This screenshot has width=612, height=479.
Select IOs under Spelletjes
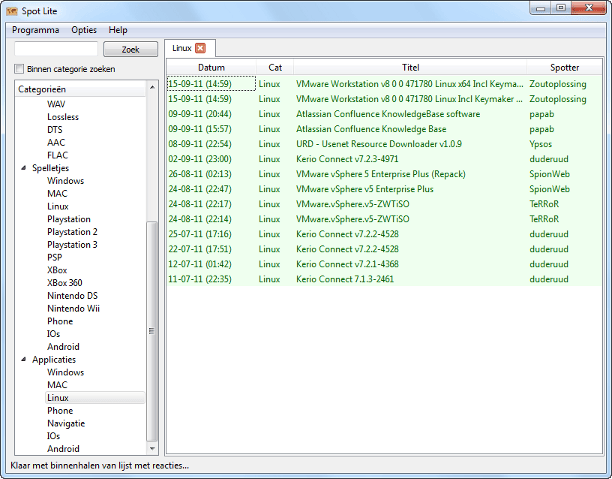point(53,334)
